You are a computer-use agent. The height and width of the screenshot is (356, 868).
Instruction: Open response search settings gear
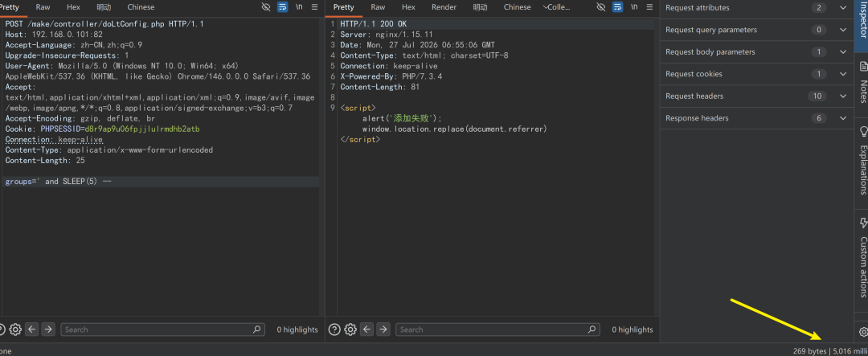tap(350, 329)
